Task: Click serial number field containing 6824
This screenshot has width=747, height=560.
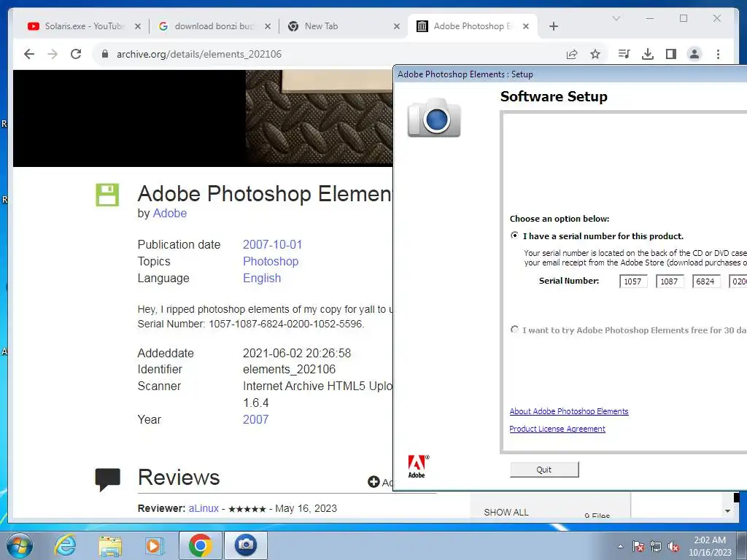Action: tap(705, 281)
